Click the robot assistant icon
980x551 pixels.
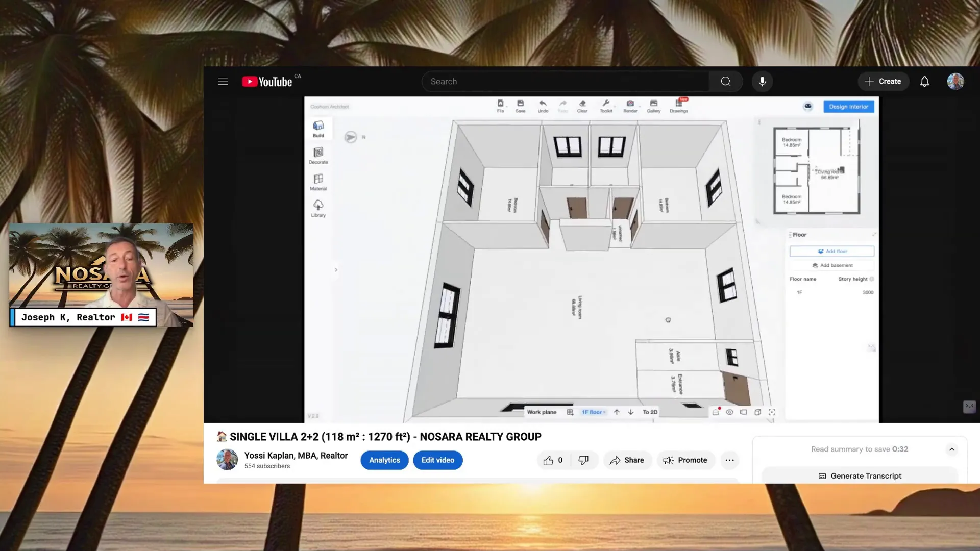tap(807, 106)
